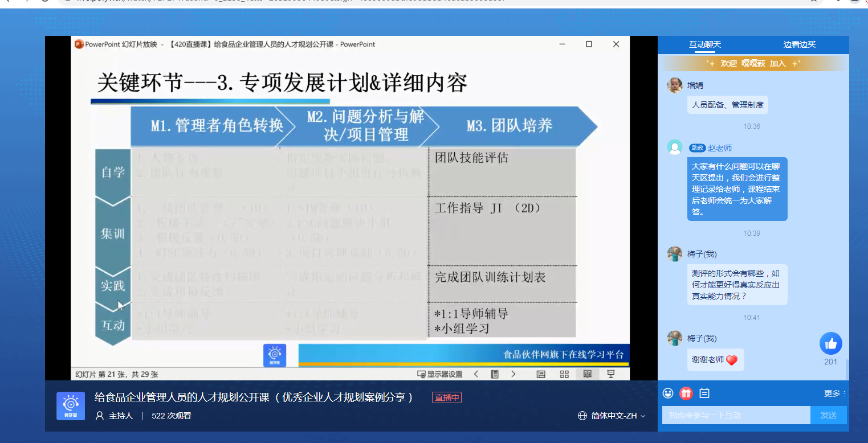Click 赵老师 assistant avatar in chat
The width and height of the screenshot is (868, 443).
pos(675,147)
